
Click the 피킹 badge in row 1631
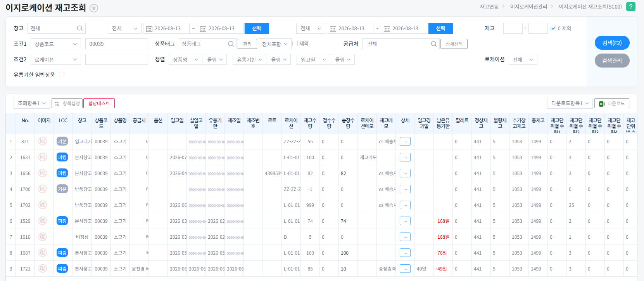click(x=62, y=157)
